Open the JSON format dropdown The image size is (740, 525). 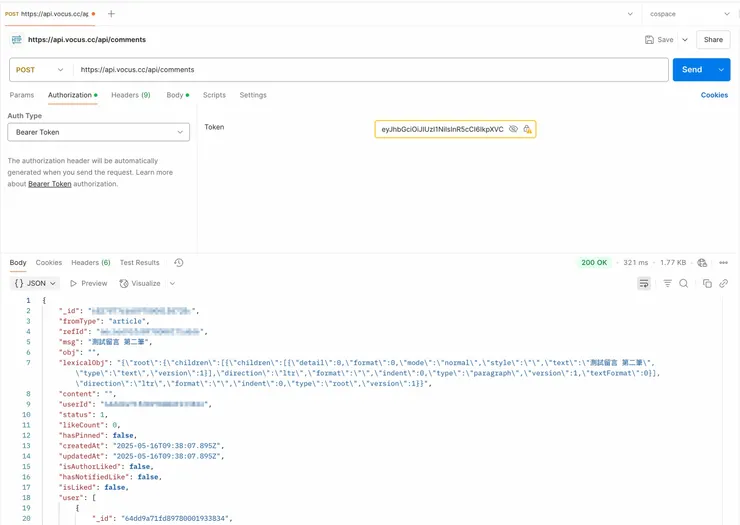[x=36, y=284]
